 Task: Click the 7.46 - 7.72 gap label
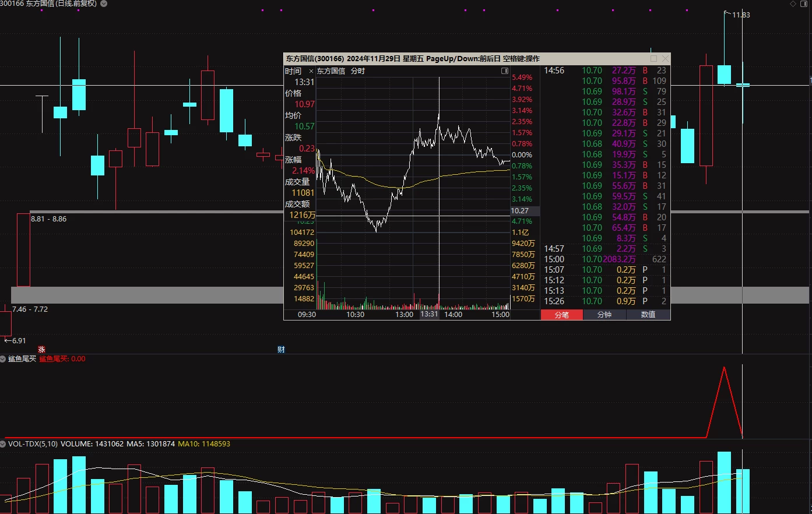(30, 309)
